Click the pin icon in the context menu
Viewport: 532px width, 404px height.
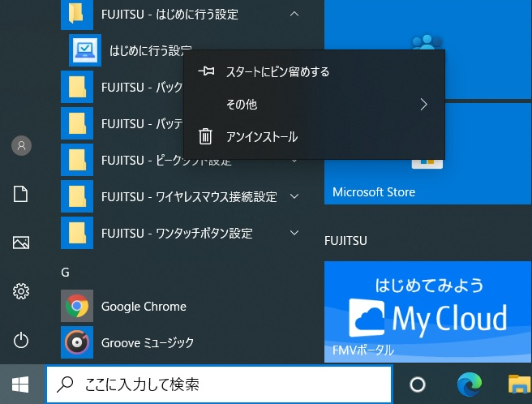tap(206, 71)
